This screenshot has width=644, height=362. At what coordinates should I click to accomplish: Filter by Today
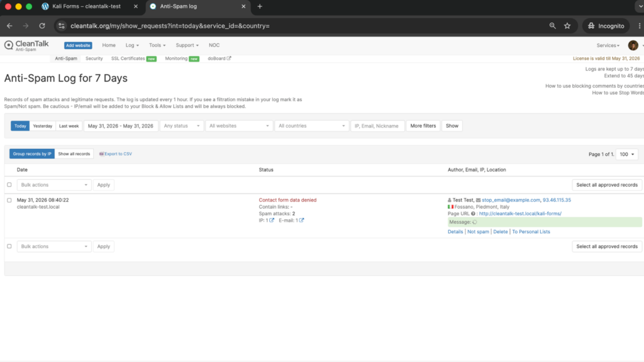coord(20,126)
